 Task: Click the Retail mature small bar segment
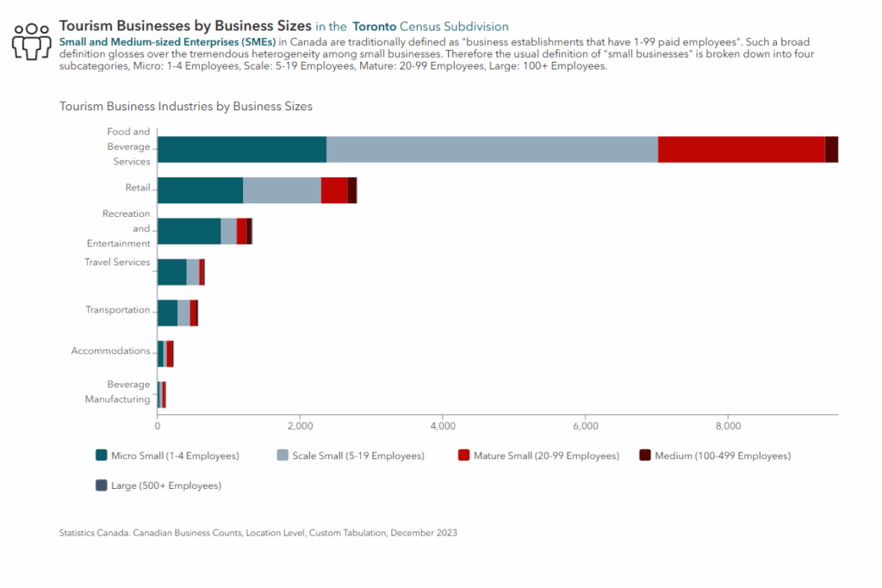click(x=334, y=190)
